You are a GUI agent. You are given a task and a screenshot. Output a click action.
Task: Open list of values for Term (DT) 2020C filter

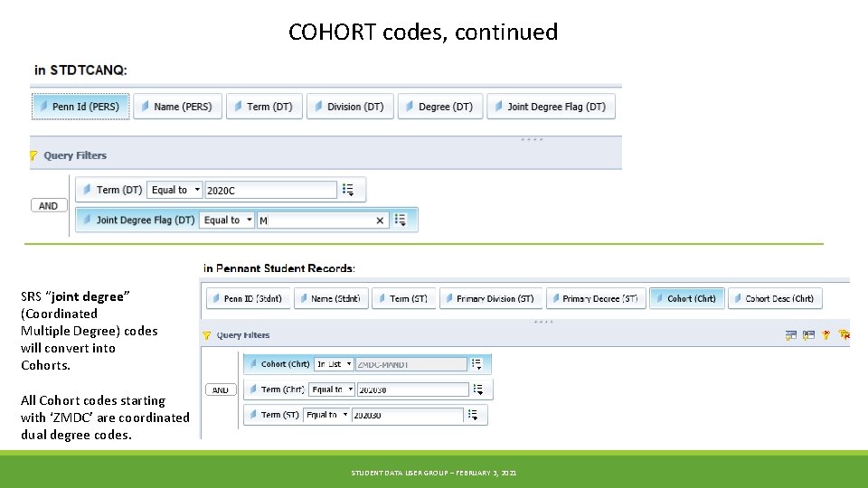[347, 190]
